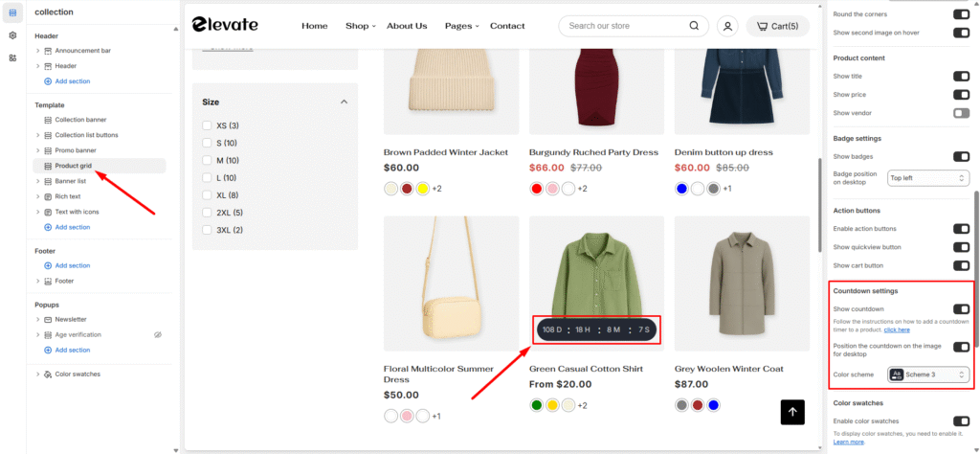Open the Color scheme Scheme 3 dropdown
The image size is (980, 454).
(928, 375)
